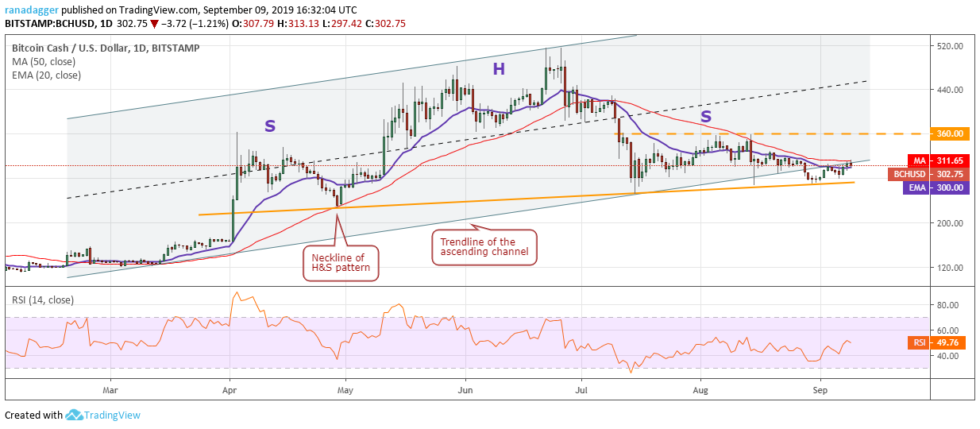Select the 'Trendline of the ascending channel' callout
This screenshot has width=980, height=429.
[484, 247]
